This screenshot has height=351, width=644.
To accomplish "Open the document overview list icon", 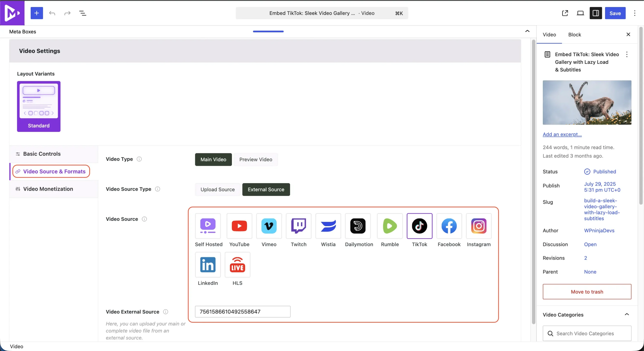I will (83, 13).
